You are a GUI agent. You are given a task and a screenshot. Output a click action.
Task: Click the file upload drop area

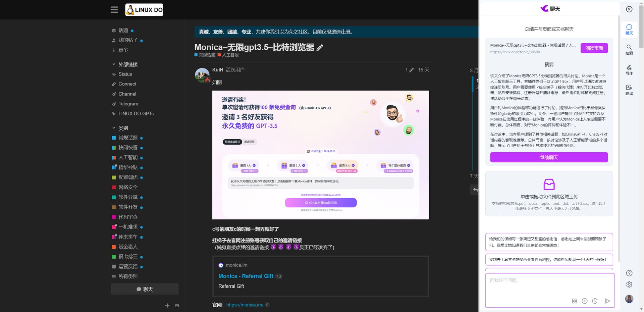[x=549, y=194]
